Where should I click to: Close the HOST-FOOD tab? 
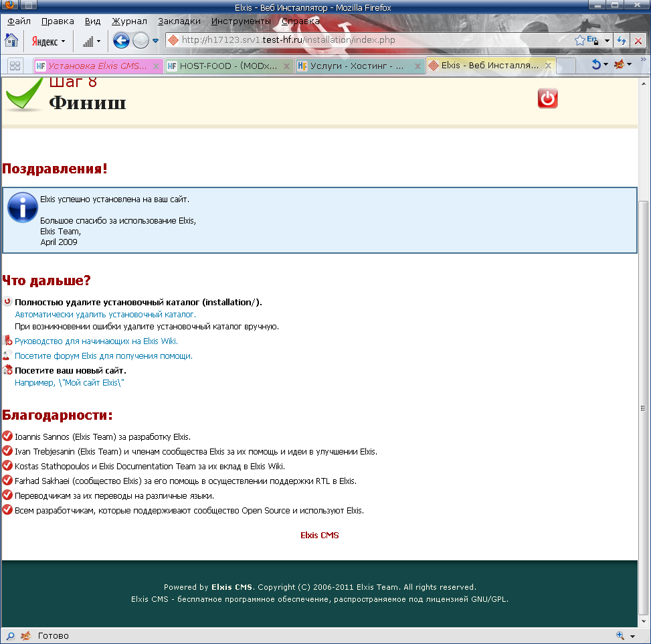(286, 66)
